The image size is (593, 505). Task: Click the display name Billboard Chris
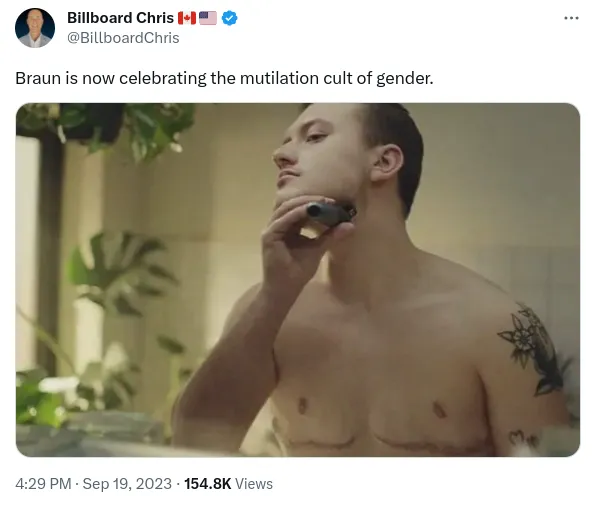pyautogui.click(x=120, y=18)
